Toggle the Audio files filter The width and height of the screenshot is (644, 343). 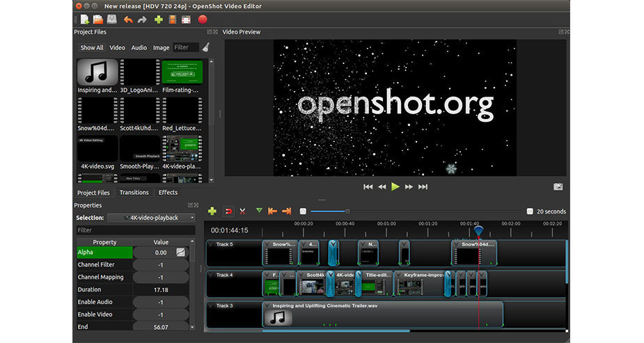click(x=139, y=48)
